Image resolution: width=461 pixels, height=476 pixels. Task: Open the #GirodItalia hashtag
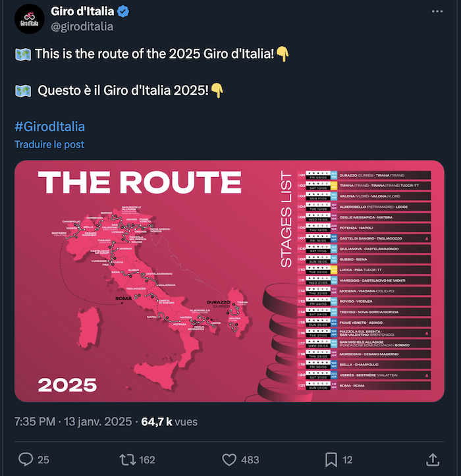click(49, 126)
